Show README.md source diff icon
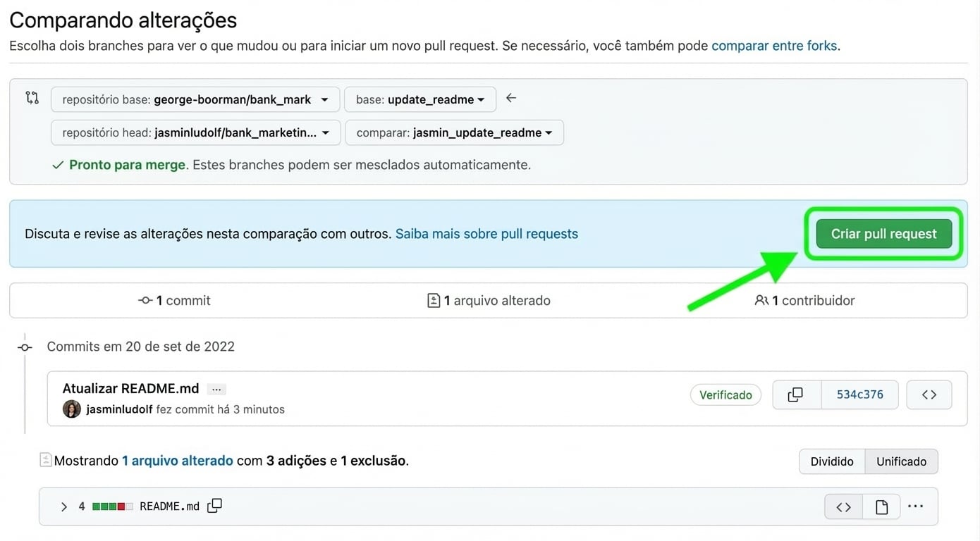 pos(843,506)
